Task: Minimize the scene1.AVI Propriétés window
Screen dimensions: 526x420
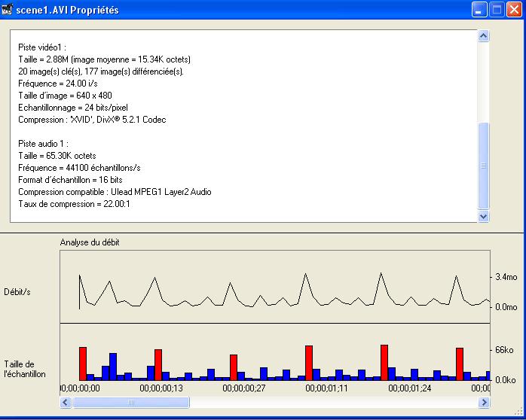Action: coord(479,9)
